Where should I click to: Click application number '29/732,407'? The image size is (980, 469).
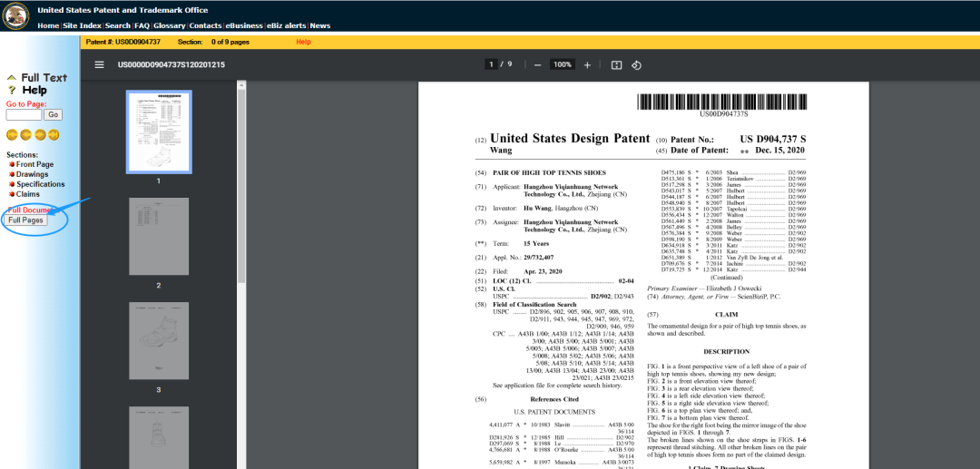click(538, 258)
